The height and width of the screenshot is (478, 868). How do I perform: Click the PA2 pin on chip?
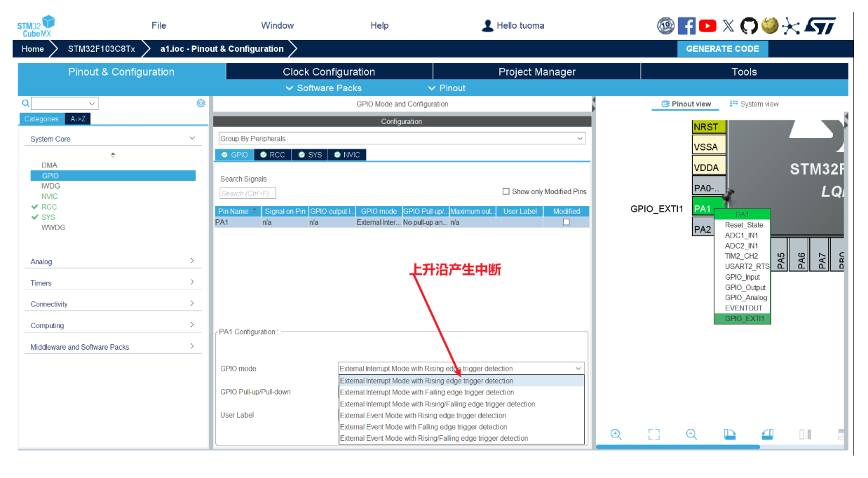[x=703, y=229]
